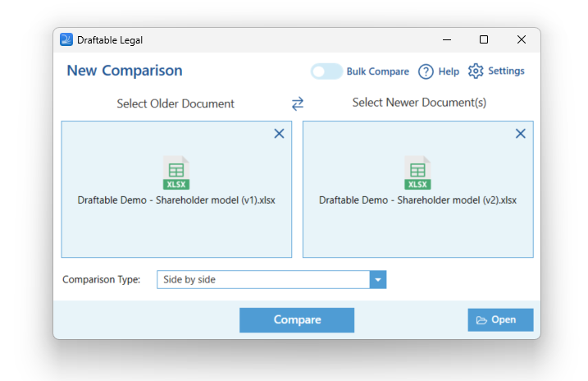Remove the v1 older document with X
Viewport: 588px width, 381px height.
(x=279, y=134)
